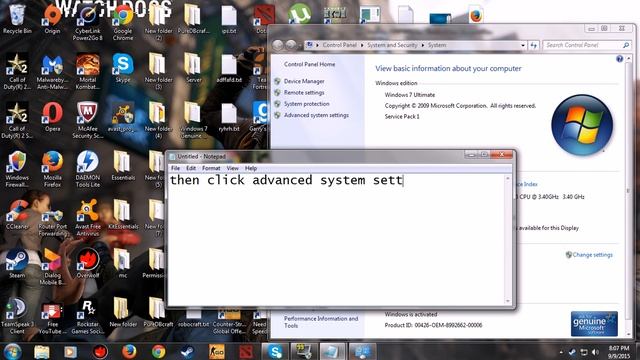Select the Overwolf desktop shortcut
Image resolution: width=640 pixels, height=360 pixels.
coord(87,264)
